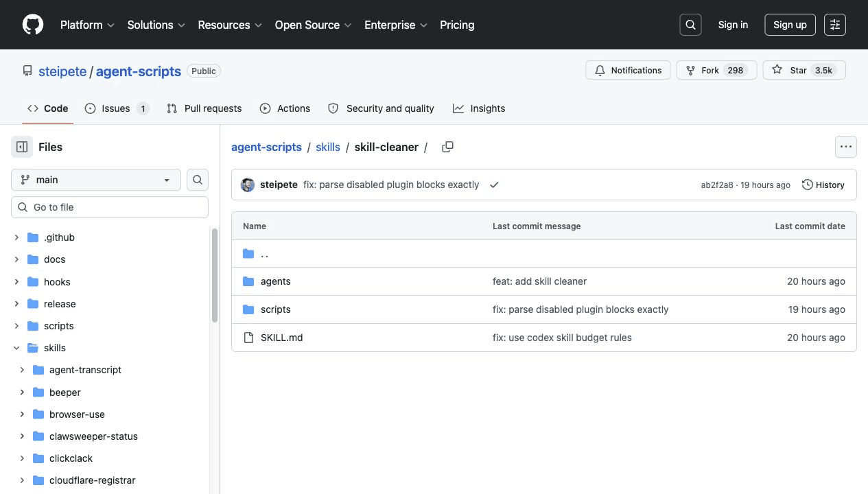The width and height of the screenshot is (868, 494).
Task: Switch to the Pull requests tab
Action: pyautogui.click(x=204, y=108)
